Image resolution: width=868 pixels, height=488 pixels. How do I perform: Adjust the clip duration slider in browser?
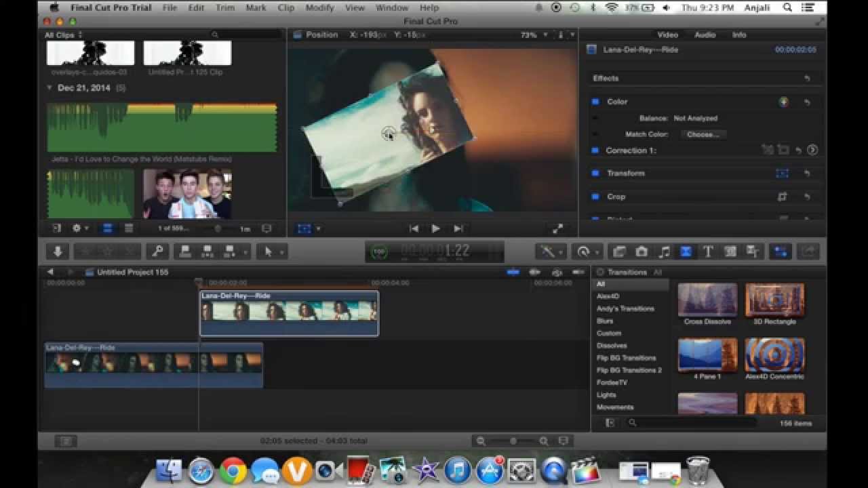pyautogui.click(x=218, y=229)
